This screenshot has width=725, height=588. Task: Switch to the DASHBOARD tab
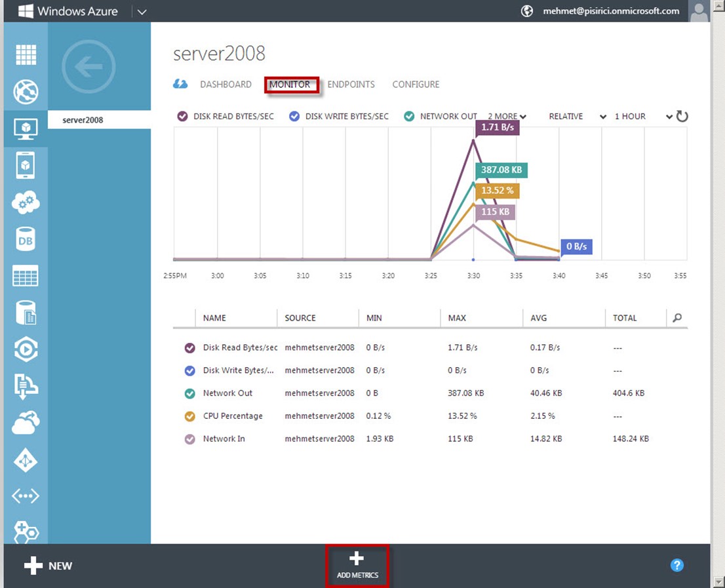click(225, 85)
